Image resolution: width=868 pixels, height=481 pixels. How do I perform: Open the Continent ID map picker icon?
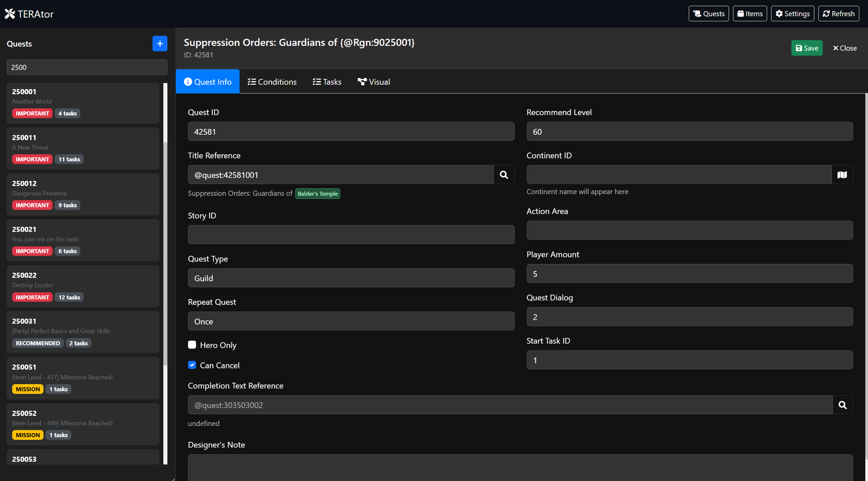(842, 175)
